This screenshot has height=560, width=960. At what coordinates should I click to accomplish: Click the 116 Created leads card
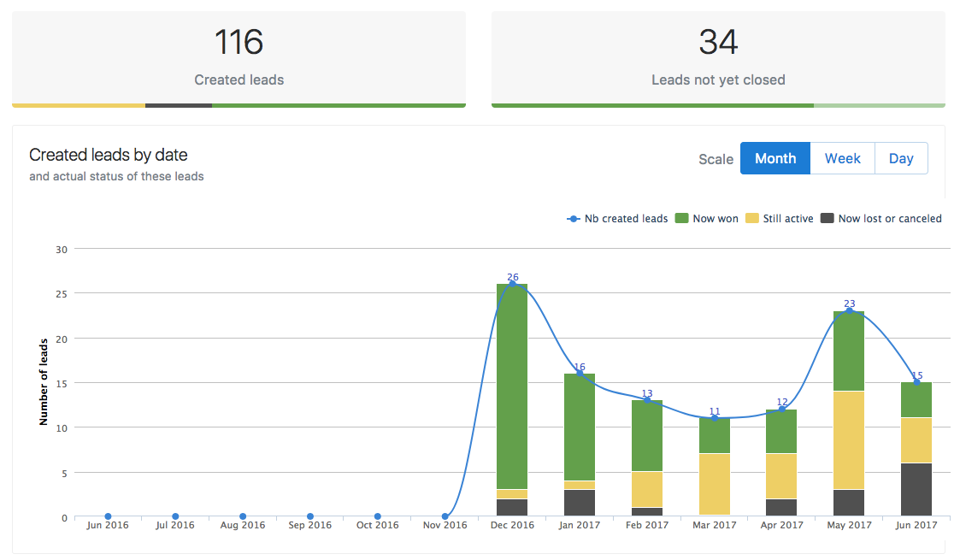[239, 56]
